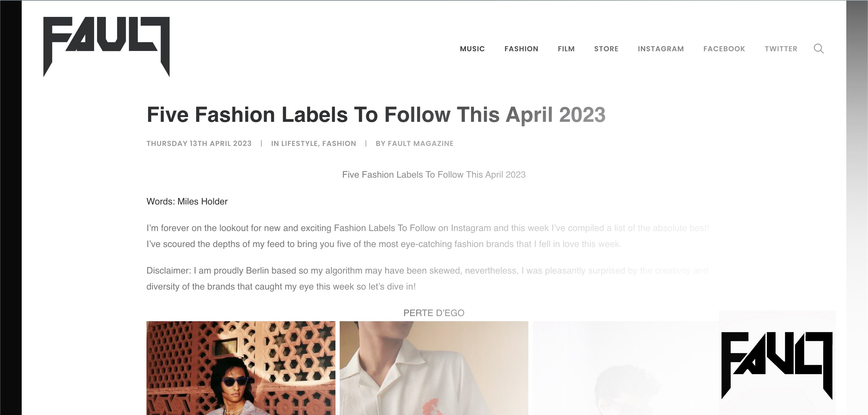Go to the Fashion navigation section

(521, 49)
